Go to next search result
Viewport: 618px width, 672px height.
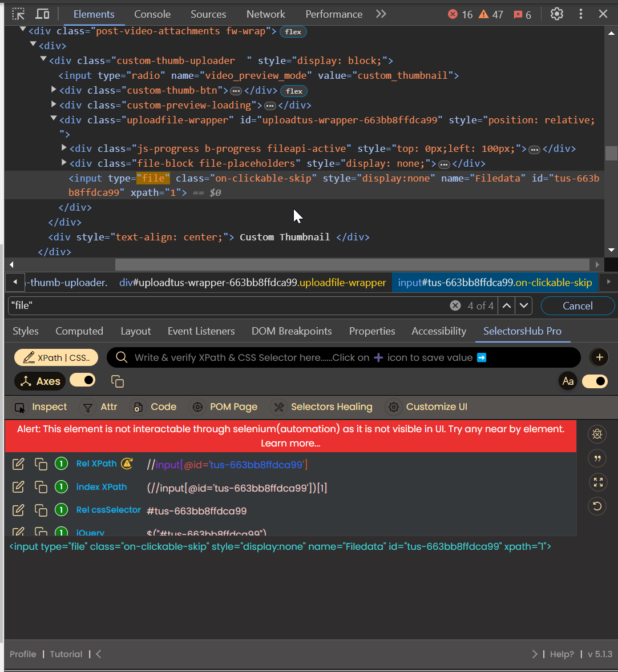coord(524,305)
